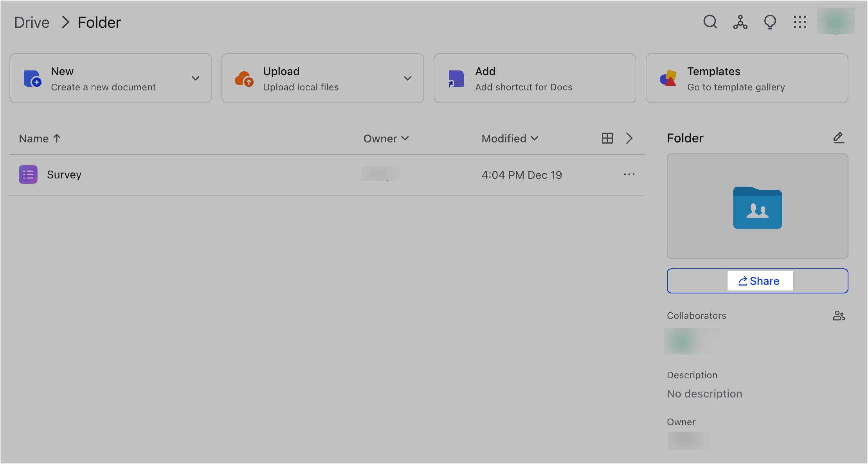Open the profile avatar at top right
This screenshot has height=464, width=868.
coord(836,22)
